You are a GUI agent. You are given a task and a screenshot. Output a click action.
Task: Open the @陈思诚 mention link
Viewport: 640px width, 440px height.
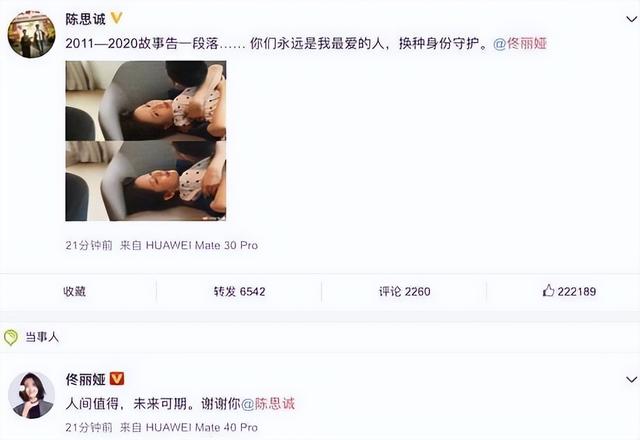(x=268, y=404)
